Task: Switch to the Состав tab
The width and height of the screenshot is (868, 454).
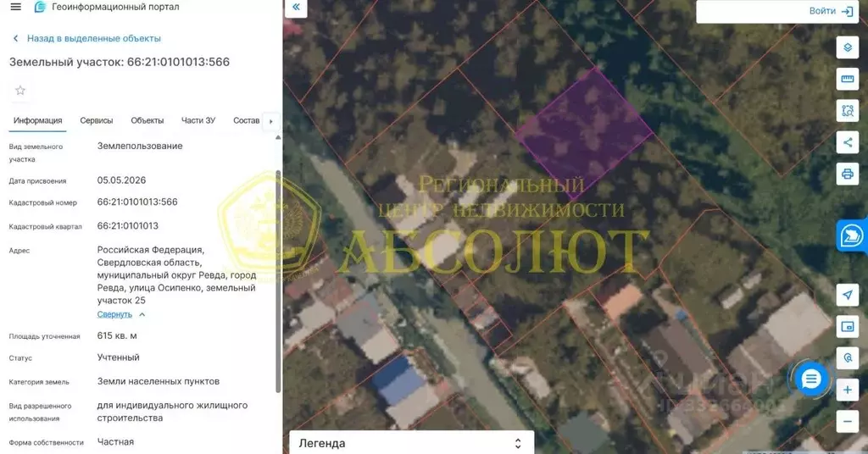Action: coord(247,120)
